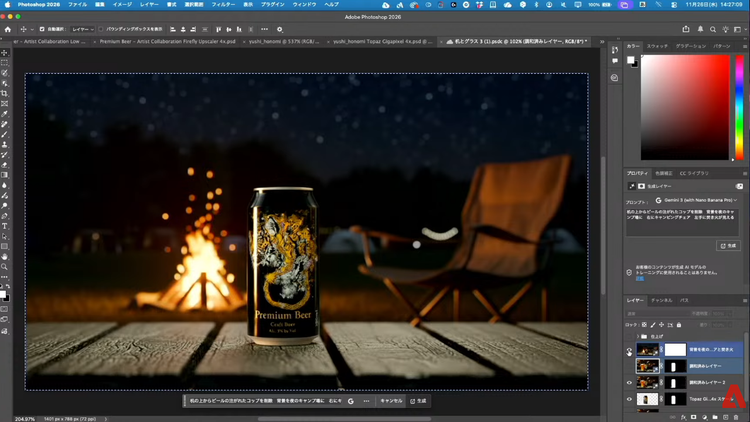
Task: Select the Zoom magnifier tool
Action: click(5, 267)
